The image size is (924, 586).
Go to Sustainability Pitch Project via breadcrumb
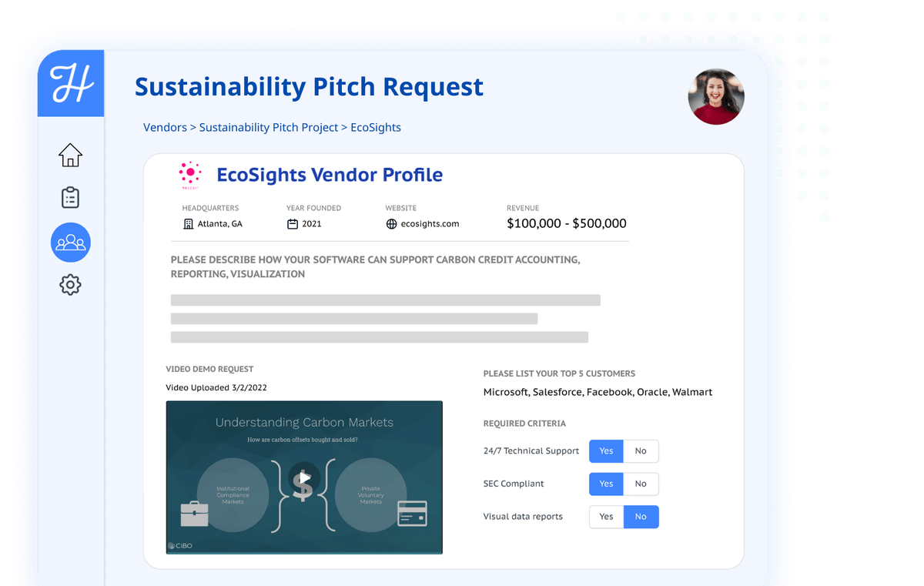(x=269, y=127)
